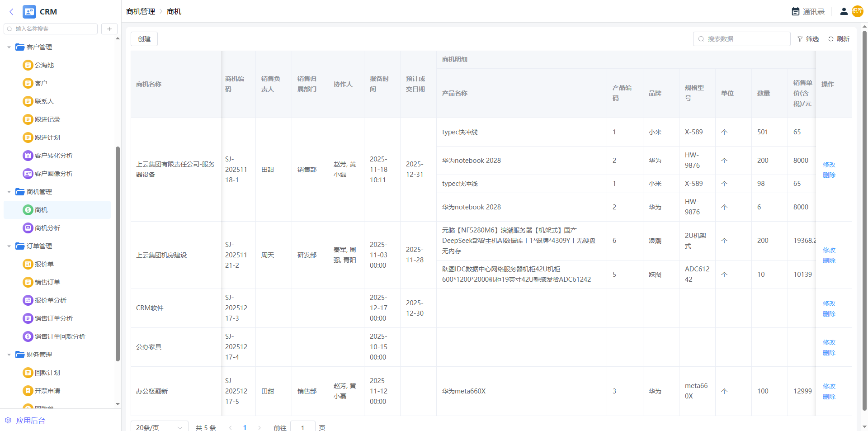Click the 通讯录 calendar icon
868x431 pixels.
[795, 12]
